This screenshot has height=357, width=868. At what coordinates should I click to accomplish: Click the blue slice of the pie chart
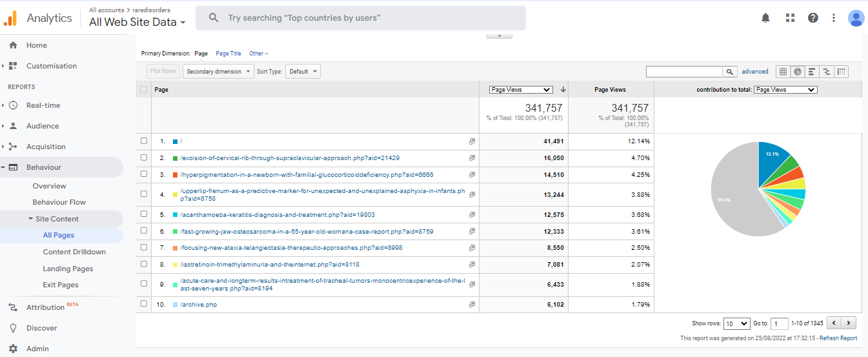(x=771, y=160)
